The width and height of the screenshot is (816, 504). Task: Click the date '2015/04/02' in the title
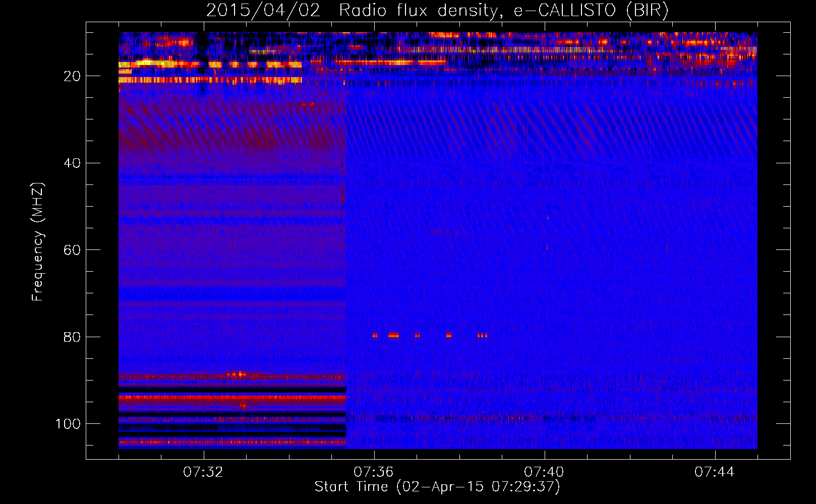click(x=263, y=11)
